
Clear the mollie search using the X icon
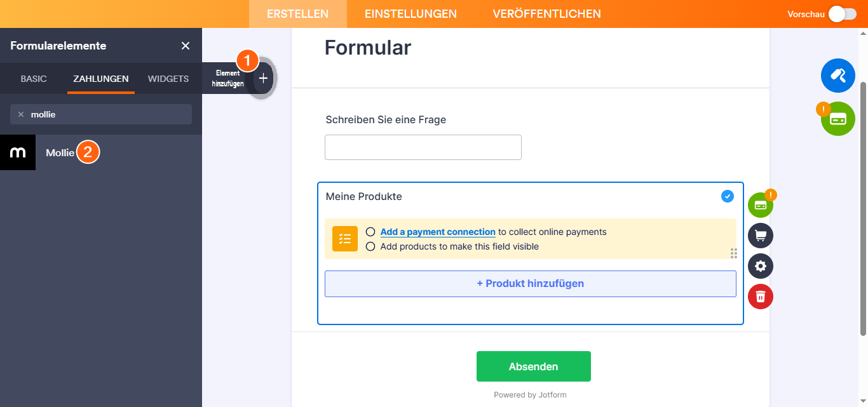tap(21, 114)
